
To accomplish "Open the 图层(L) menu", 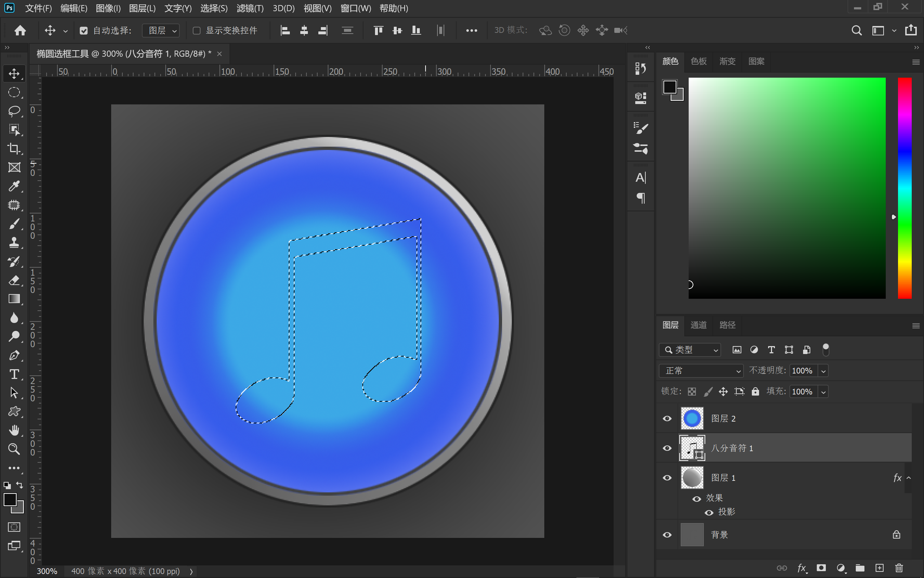I will tap(143, 8).
